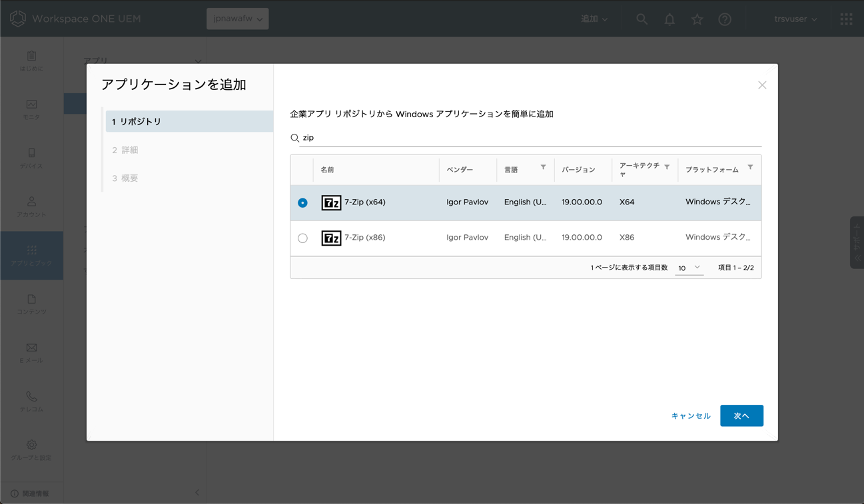Change items per page dropdown showing 10
The height and width of the screenshot is (504, 864).
point(689,268)
